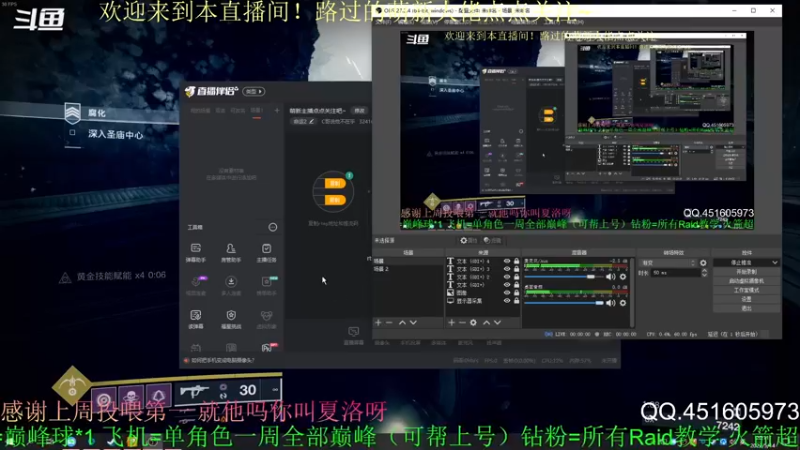This screenshot has width=800, height=450.
Task: Hide the 文本 (GDI+) 2 source
Action: click(507, 277)
